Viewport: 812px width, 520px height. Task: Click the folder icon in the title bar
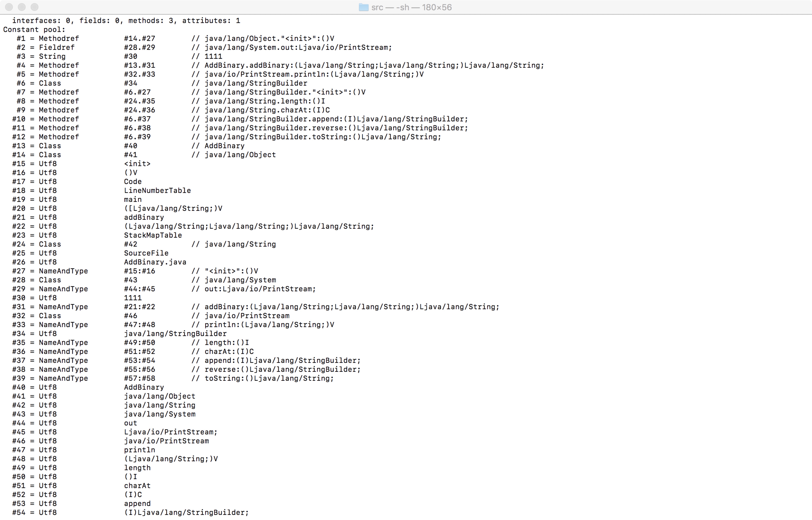tap(364, 7)
